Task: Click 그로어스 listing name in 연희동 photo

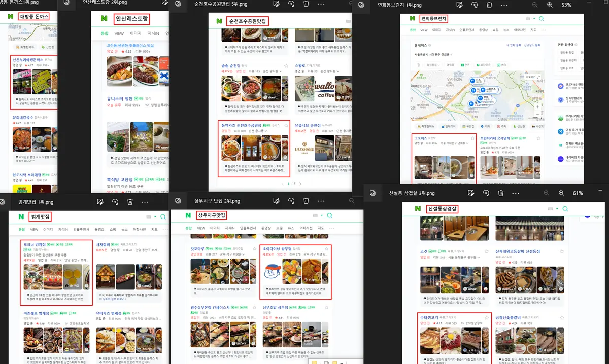Action: [x=421, y=138]
